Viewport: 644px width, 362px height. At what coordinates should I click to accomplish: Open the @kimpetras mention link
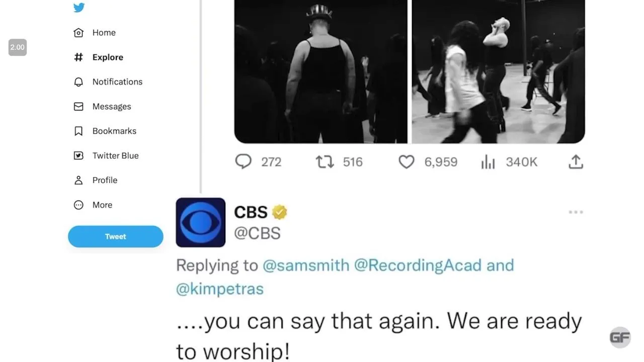pos(220,289)
